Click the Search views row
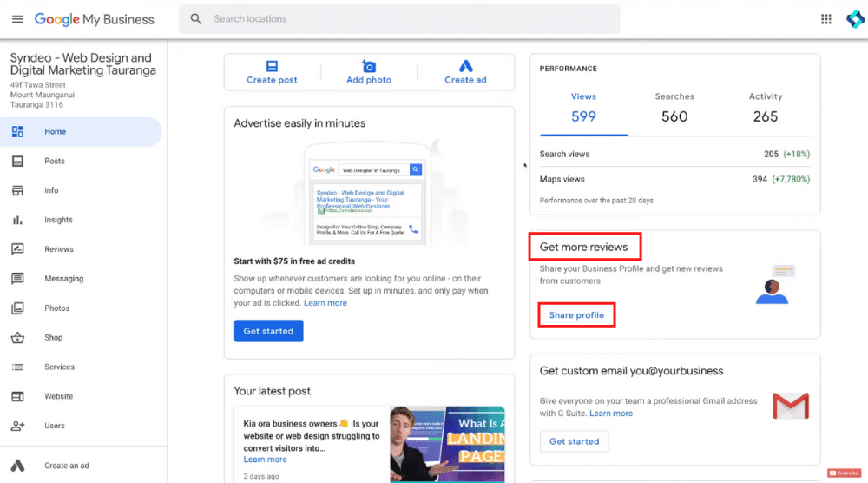This screenshot has height=483, width=868. pos(674,154)
